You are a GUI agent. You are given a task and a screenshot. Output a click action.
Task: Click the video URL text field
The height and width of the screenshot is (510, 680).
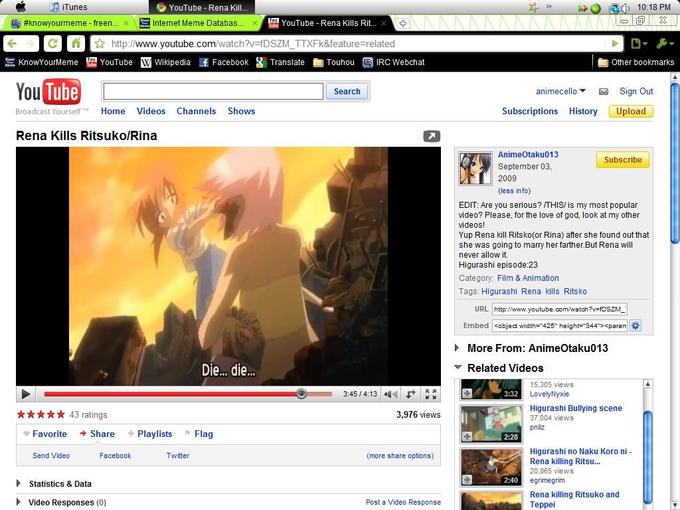click(560, 309)
